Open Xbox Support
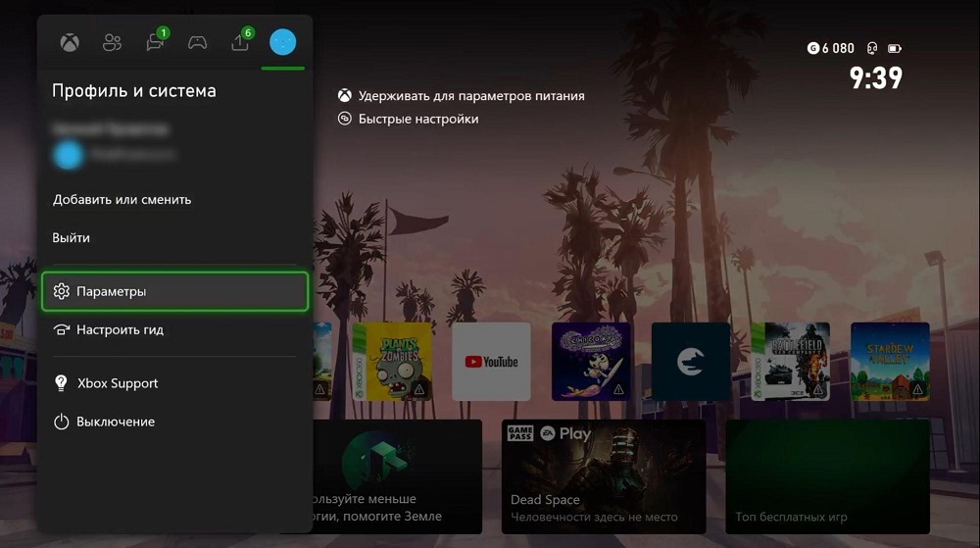Screen dimensions: 980x548 [118, 383]
